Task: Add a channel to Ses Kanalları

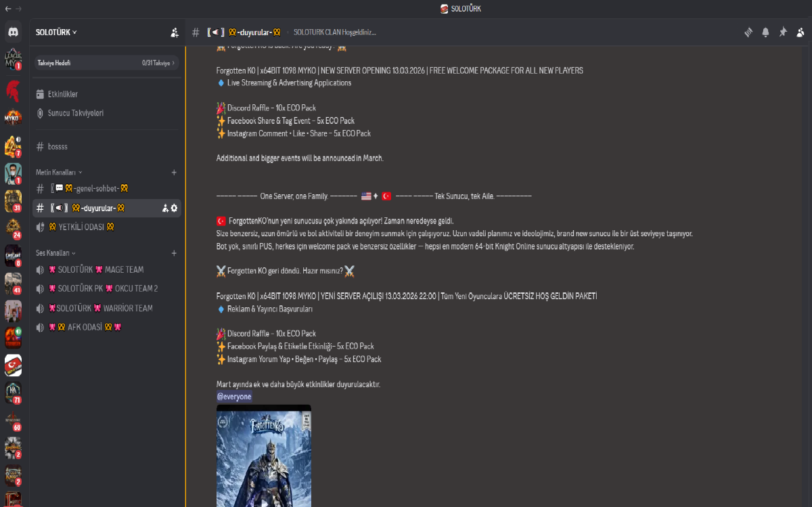Action: 174,253
